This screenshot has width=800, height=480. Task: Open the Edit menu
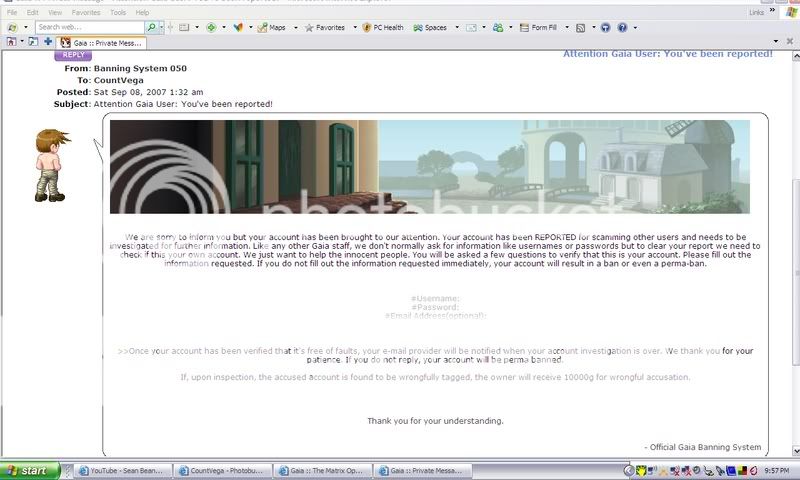pos(33,12)
